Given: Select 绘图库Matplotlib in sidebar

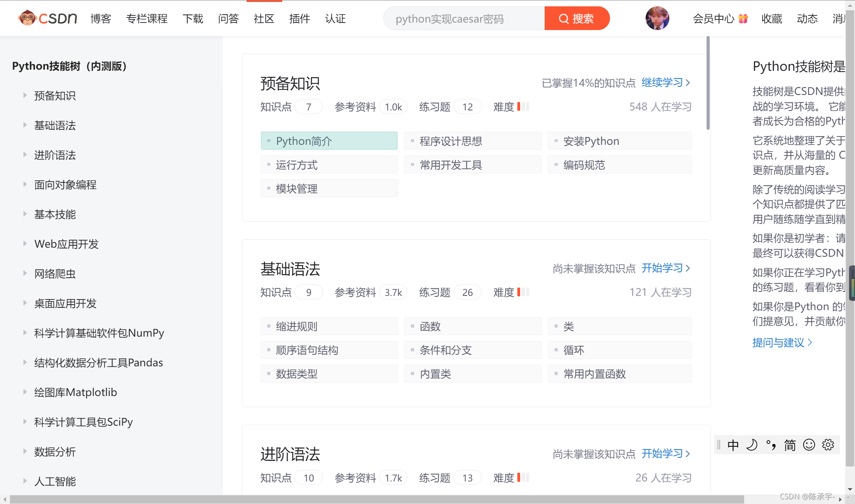Looking at the screenshot, I should pyautogui.click(x=76, y=392).
